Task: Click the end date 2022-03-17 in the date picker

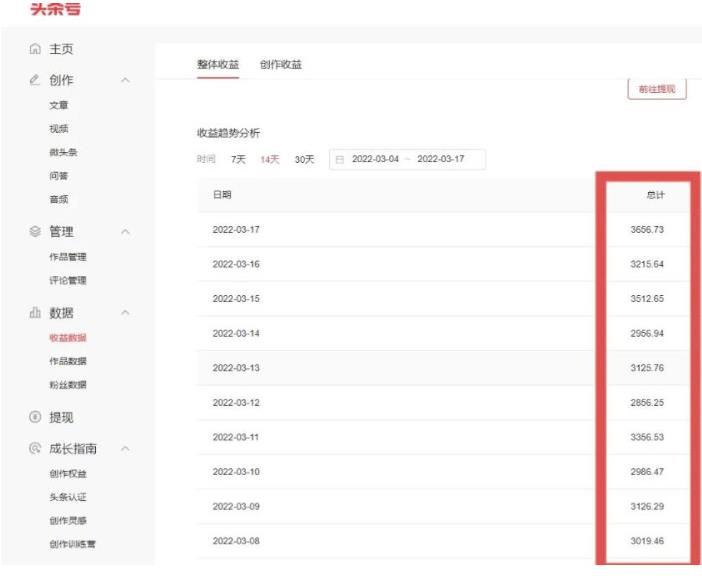Action: point(441,159)
